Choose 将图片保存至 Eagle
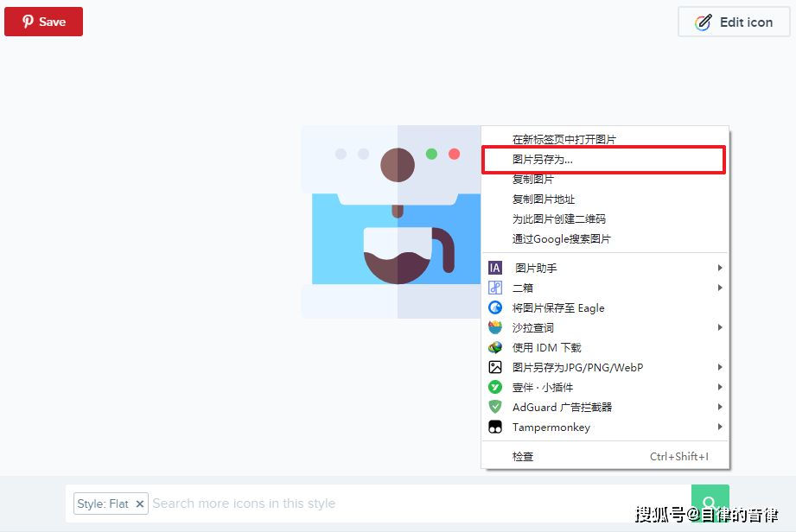796x532 pixels. (605, 307)
